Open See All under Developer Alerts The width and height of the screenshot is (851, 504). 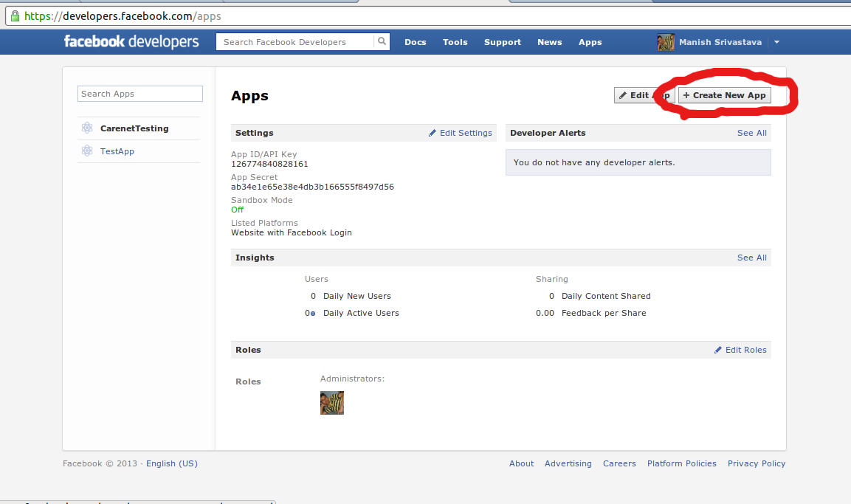(751, 133)
